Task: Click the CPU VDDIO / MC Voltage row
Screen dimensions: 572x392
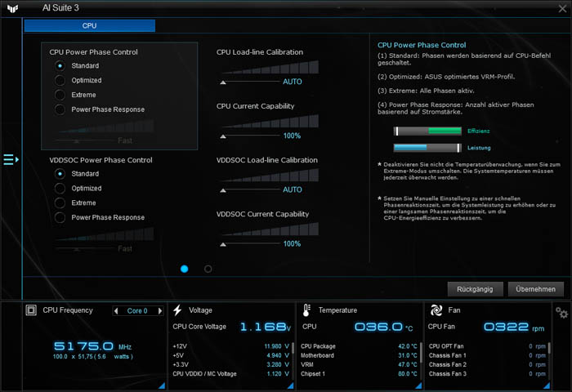Action: [231, 374]
